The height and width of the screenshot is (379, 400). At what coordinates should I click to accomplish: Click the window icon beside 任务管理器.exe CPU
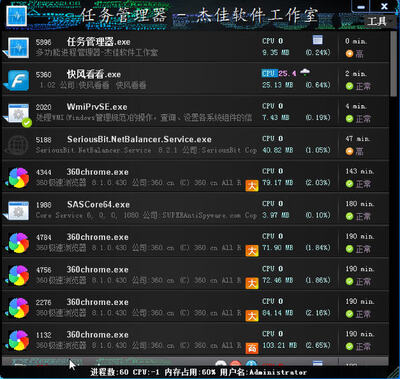(x=318, y=40)
